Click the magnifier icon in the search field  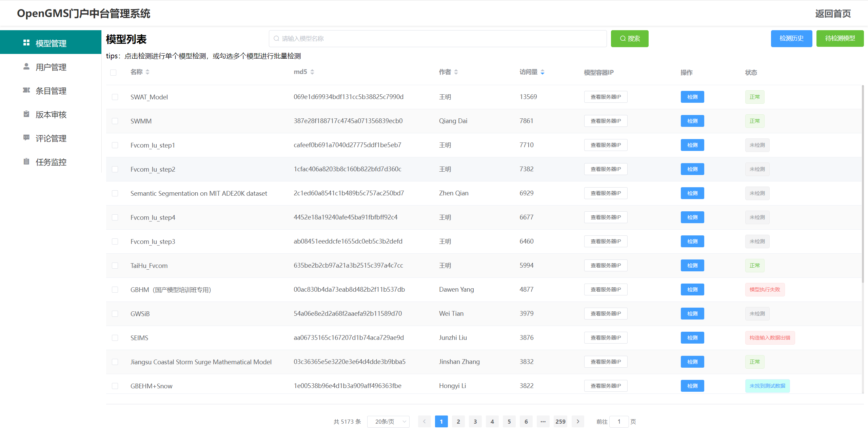coord(276,38)
